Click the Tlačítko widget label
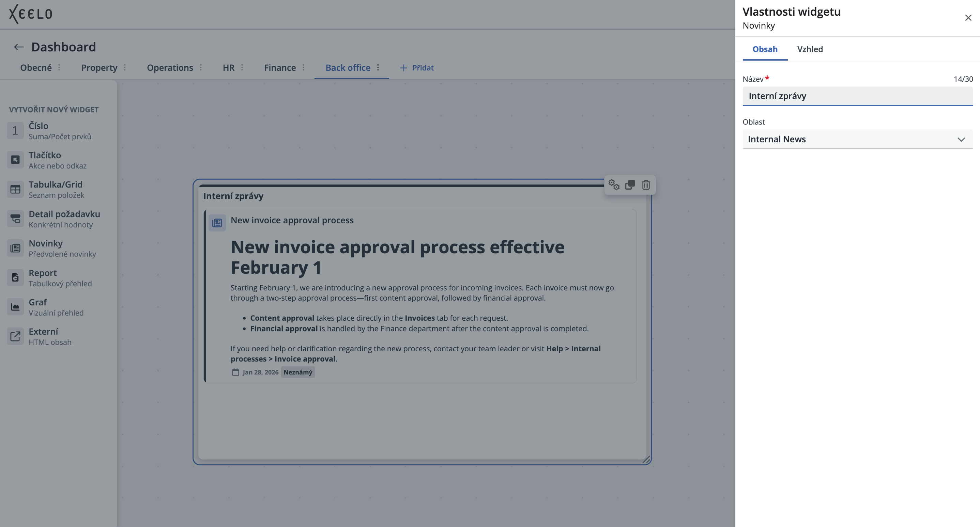The image size is (980, 527). (45, 155)
